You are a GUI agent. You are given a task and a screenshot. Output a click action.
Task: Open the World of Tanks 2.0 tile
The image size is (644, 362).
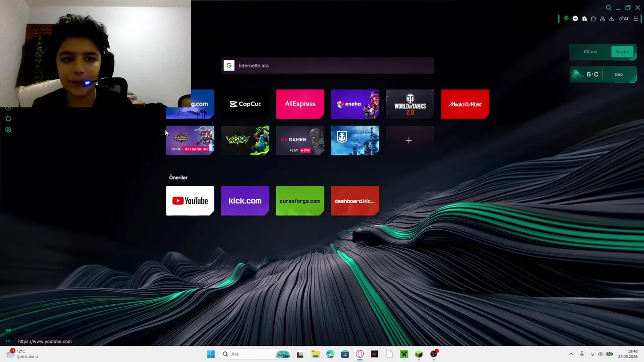410,104
